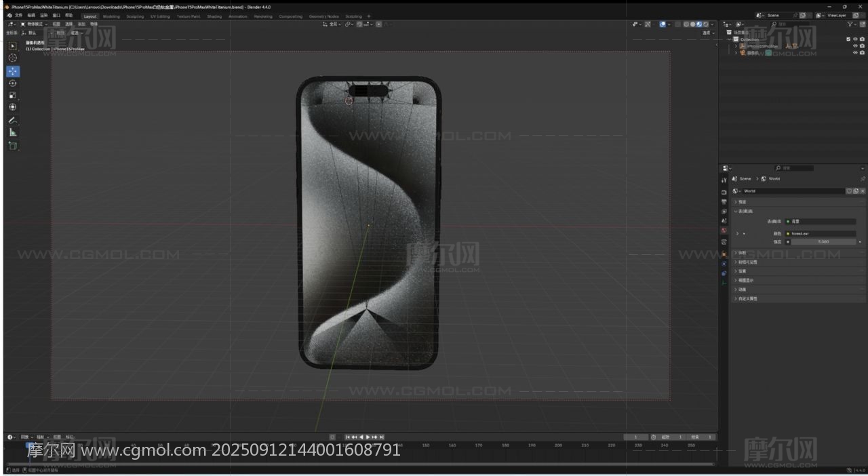
Task: Select the Cursor tool
Action: pos(12,58)
